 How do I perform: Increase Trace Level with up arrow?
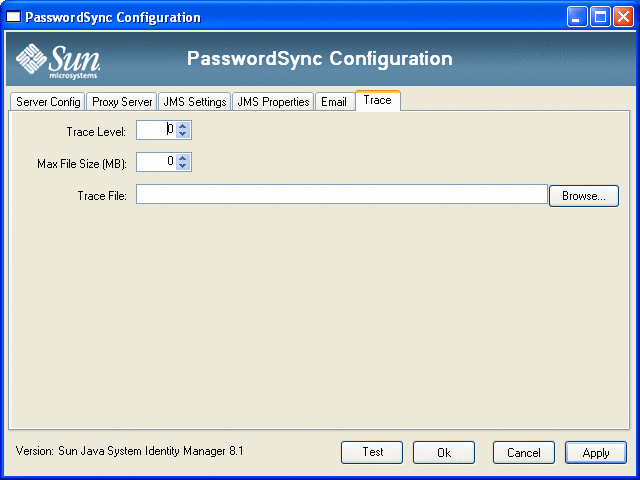183,126
